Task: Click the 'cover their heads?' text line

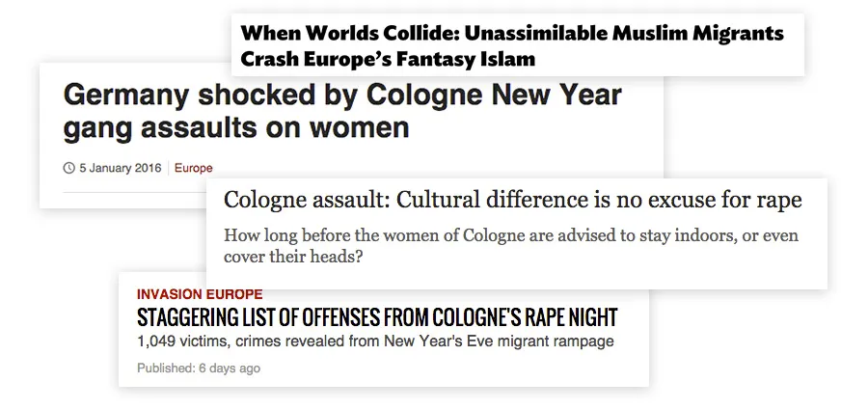Action: point(293,257)
